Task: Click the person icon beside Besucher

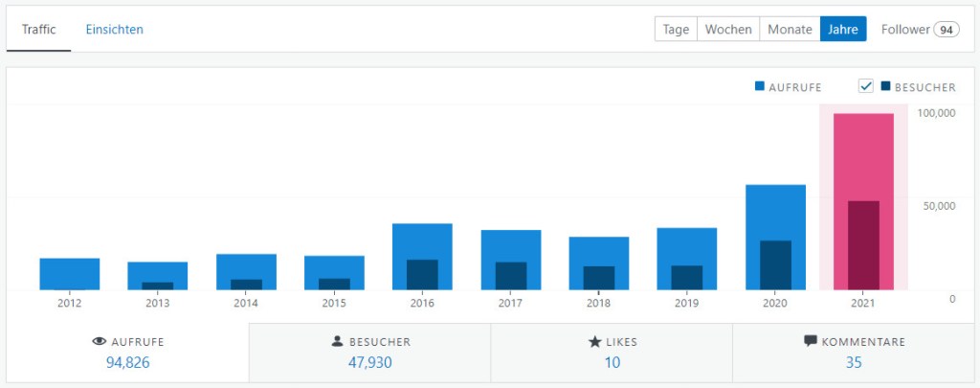Action: pyautogui.click(x=336, y=341)
